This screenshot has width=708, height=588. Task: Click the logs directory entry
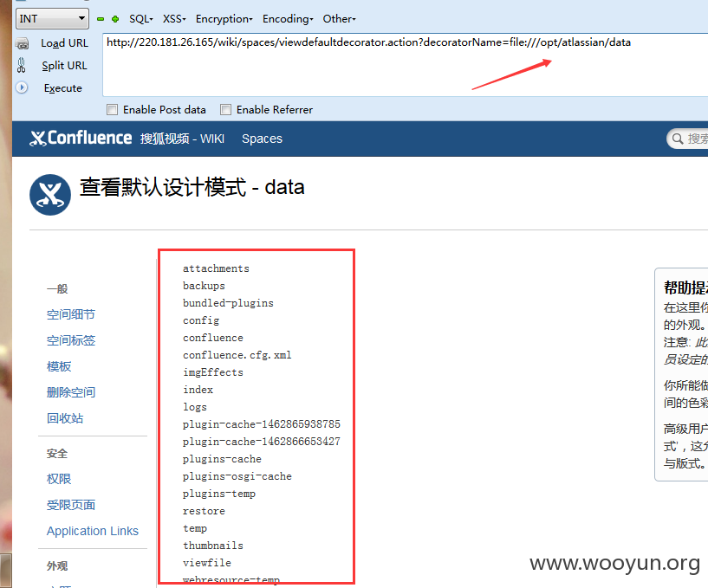coord(195,407)
